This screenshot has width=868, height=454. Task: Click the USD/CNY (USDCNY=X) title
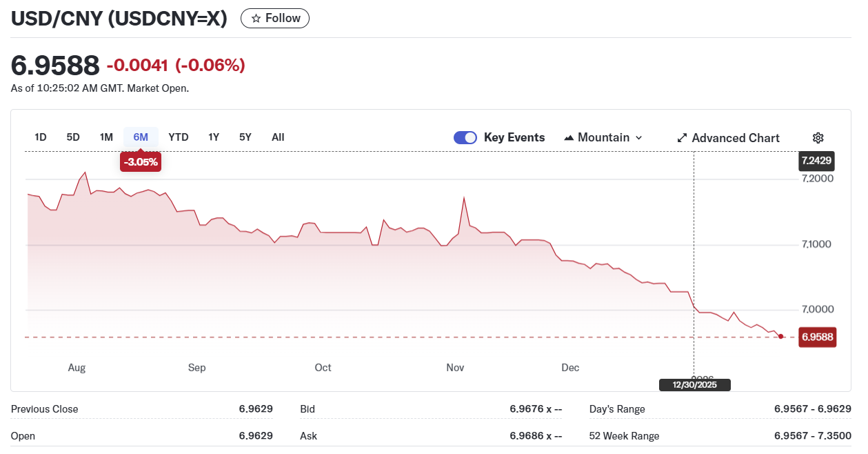pos(119,19)
